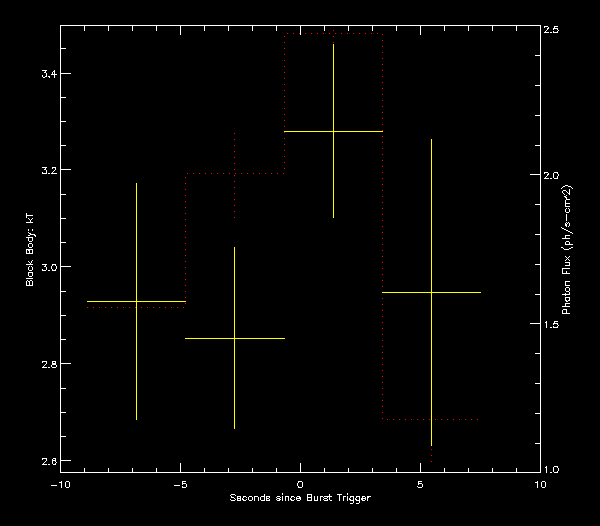The width and height of the screenshot is (600, 526).
Task: Click the -5 tick label on the x-axis
Action: pos(180,485)
